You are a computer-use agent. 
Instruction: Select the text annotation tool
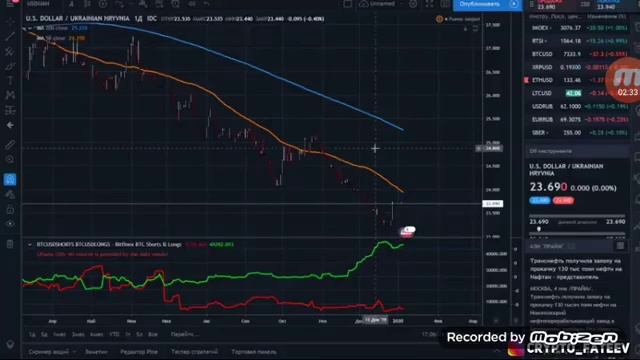[10, 80]
